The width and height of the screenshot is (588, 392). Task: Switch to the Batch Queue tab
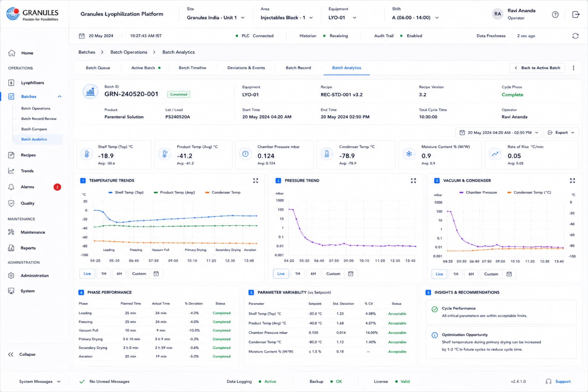[98, 68]
